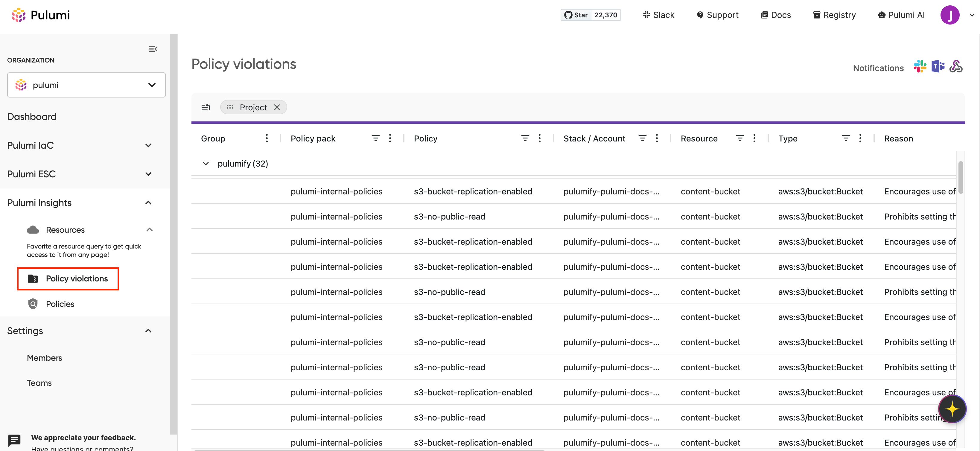The height and width of the screenshot is (451, 980).
Task: Collapse the sidebar with the menu-collapse icon
Action: pyautogui.click(x=153, y=49)
